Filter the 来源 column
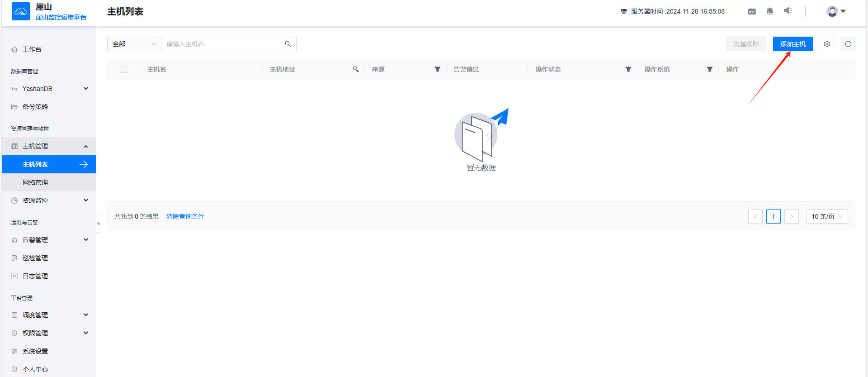The image size is (868, 377). (x=438, y=69)
